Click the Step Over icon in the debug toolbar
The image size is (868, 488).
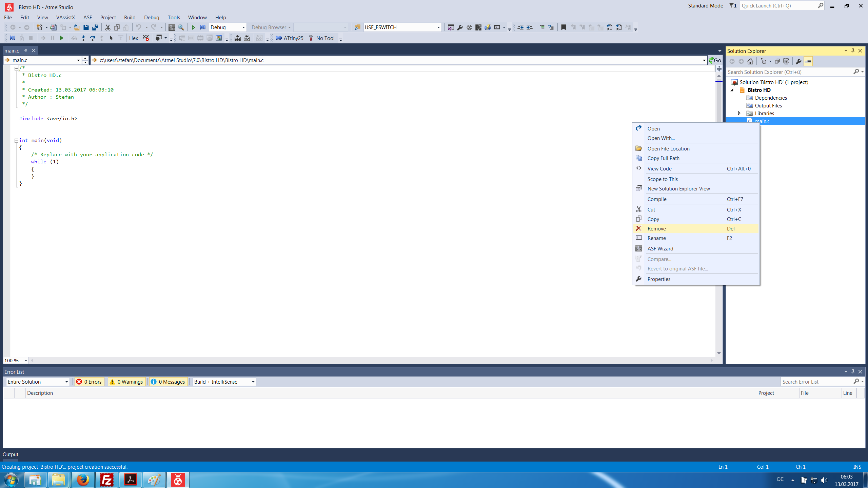(x=93, y=38)
